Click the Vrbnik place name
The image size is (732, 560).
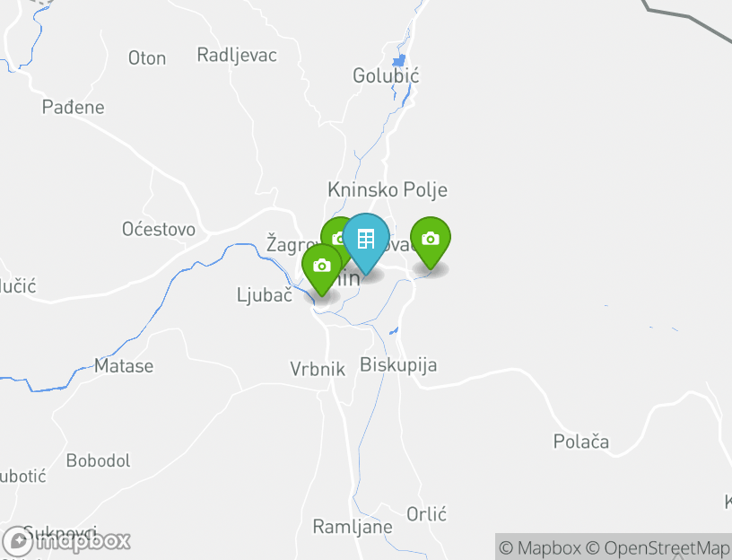(318, 370)
